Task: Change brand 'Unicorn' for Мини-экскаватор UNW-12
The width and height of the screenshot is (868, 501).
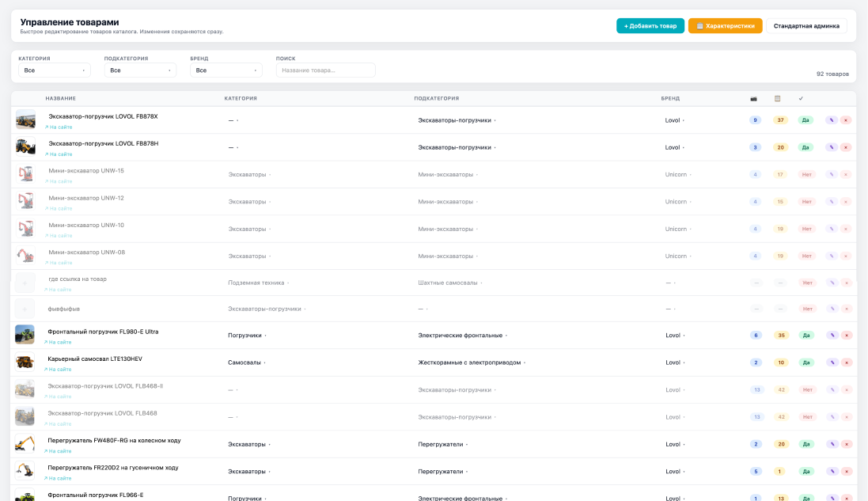Action: (x=678, y=202)
